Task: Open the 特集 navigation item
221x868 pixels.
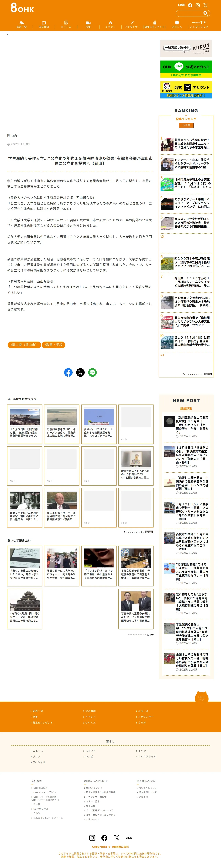Action: (88, 25)
